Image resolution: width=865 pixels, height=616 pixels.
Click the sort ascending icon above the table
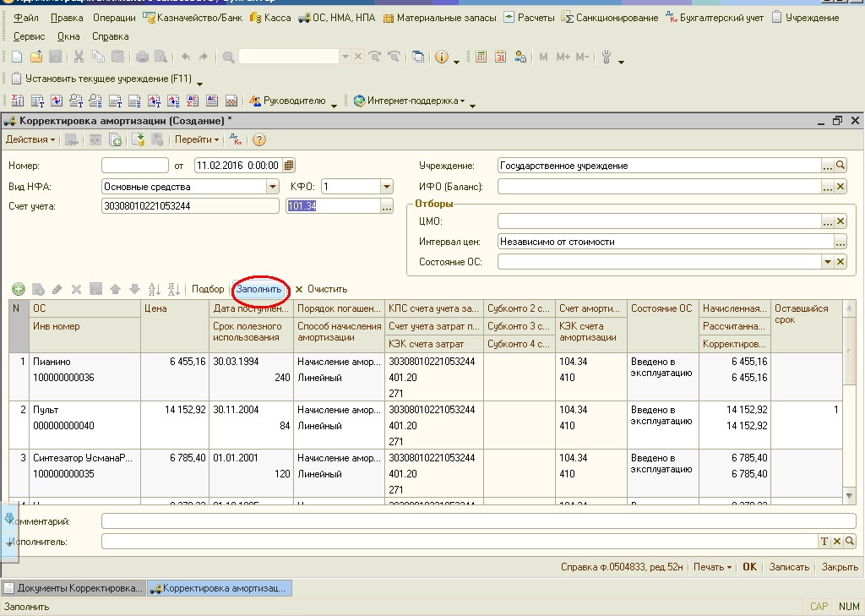click(155, 289)
